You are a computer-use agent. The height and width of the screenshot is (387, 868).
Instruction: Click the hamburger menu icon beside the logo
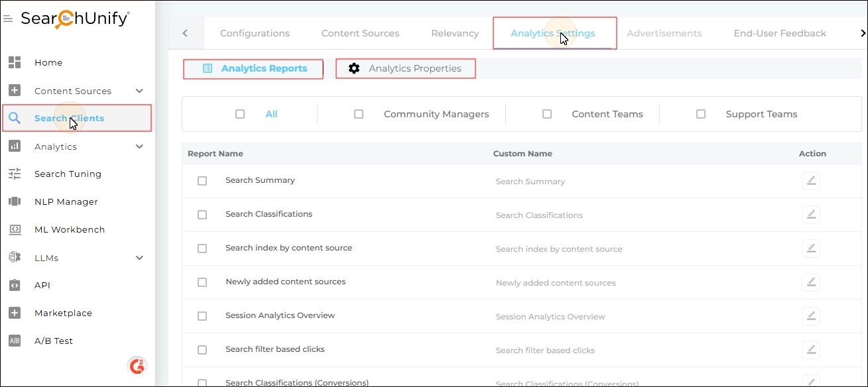pos(8,19)
